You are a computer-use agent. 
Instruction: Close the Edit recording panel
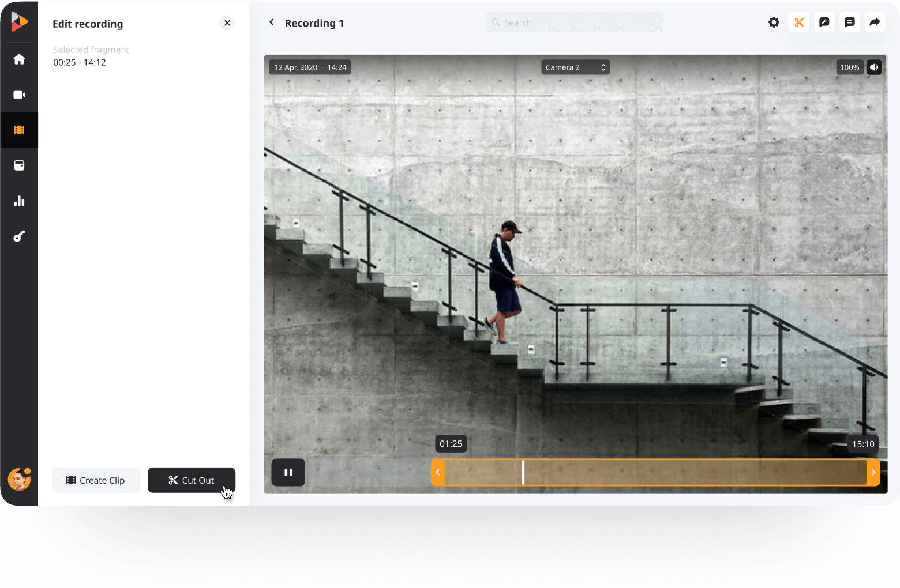pyautogui.click(x=227, y=23)
